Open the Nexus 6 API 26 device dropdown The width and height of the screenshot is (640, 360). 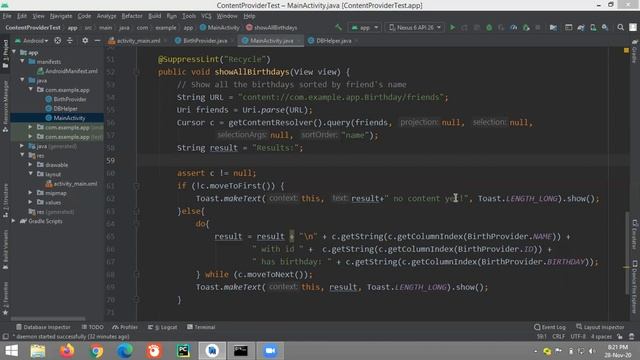point(414,27)
